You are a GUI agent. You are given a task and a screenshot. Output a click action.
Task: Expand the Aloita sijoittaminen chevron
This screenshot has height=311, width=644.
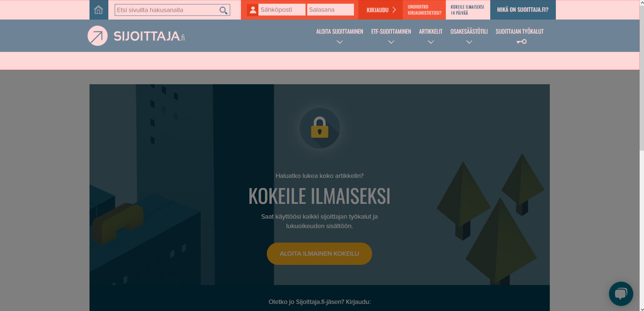click(340, 42)
